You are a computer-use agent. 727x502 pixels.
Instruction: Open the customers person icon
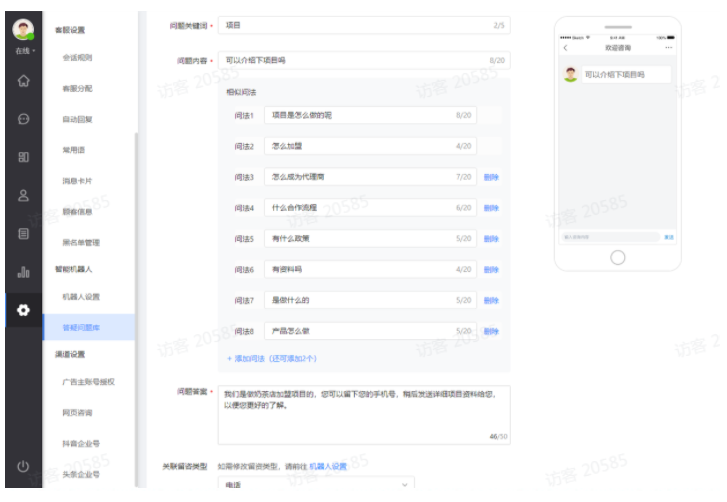click(24, 196)
